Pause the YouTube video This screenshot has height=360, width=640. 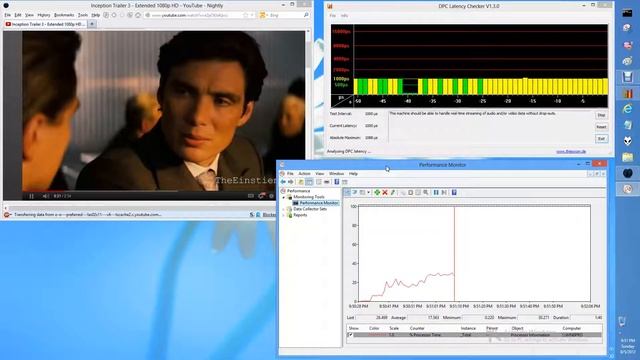point(31,196)
